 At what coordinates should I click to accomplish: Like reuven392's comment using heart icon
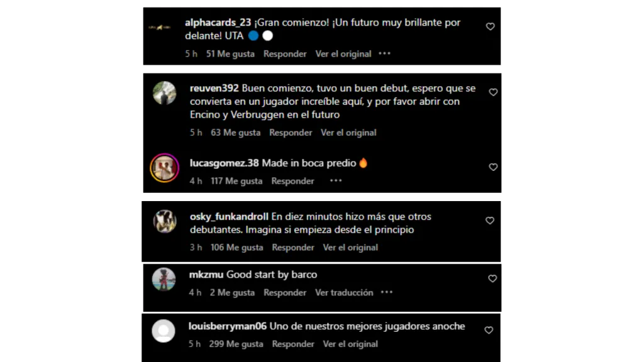(493, 92)
